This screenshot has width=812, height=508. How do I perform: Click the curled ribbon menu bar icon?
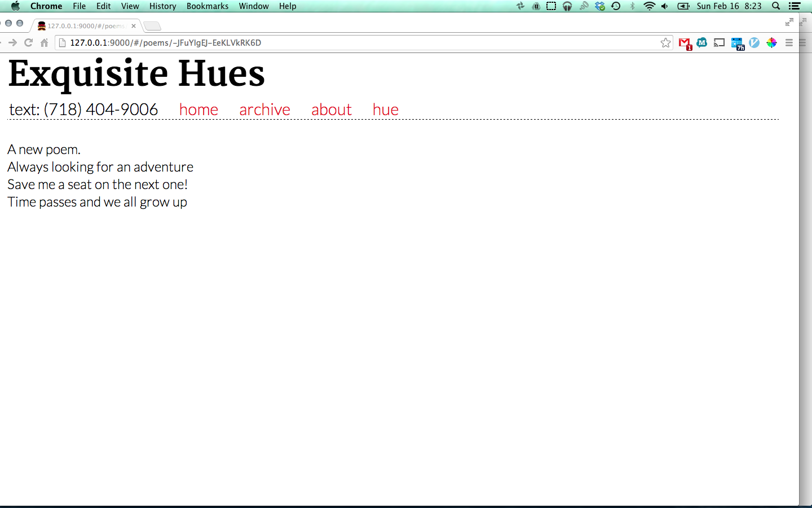(x=584, y=6)
